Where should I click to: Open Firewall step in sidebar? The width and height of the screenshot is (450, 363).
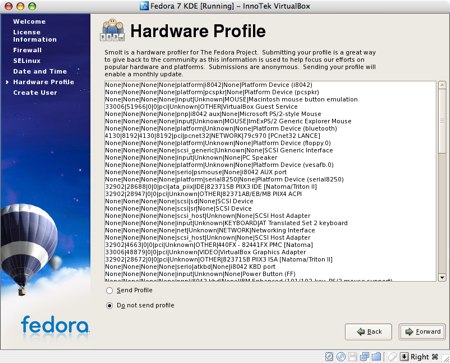click(27, 50)
